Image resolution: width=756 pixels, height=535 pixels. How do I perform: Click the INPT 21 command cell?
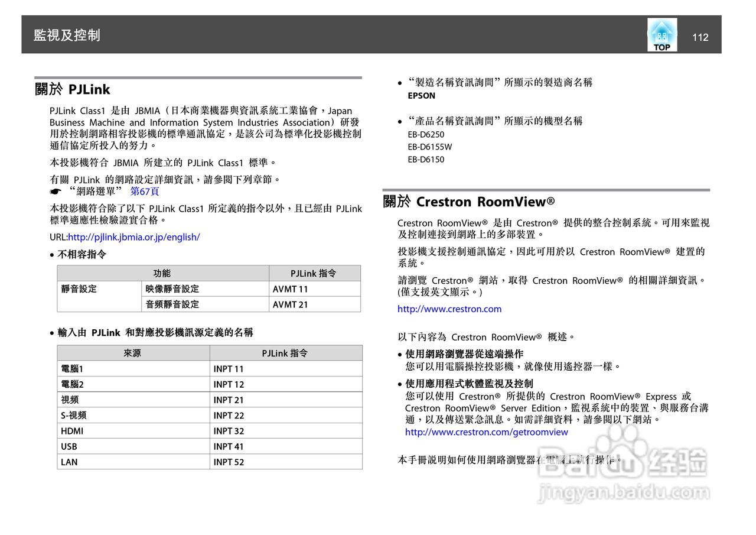click(286, 400)
